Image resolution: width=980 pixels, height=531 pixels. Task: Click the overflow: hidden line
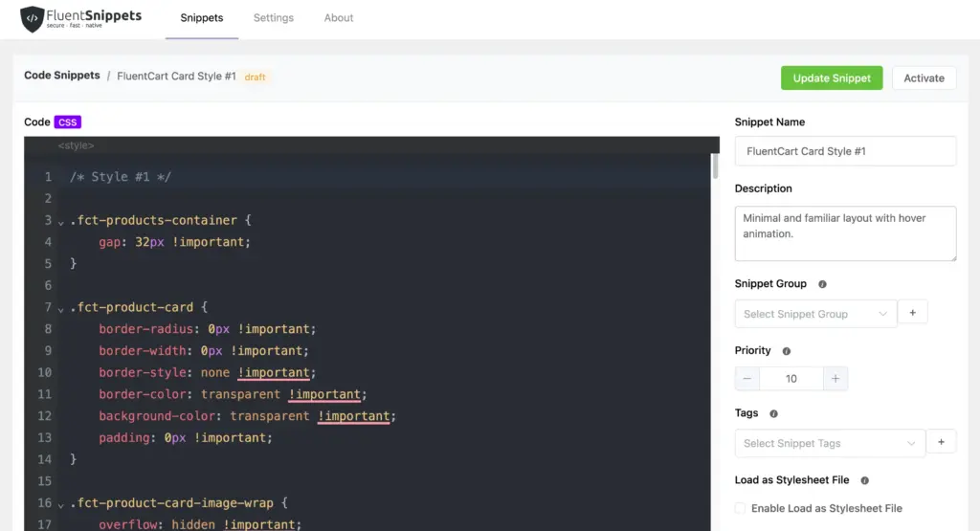tap(200, 524)
